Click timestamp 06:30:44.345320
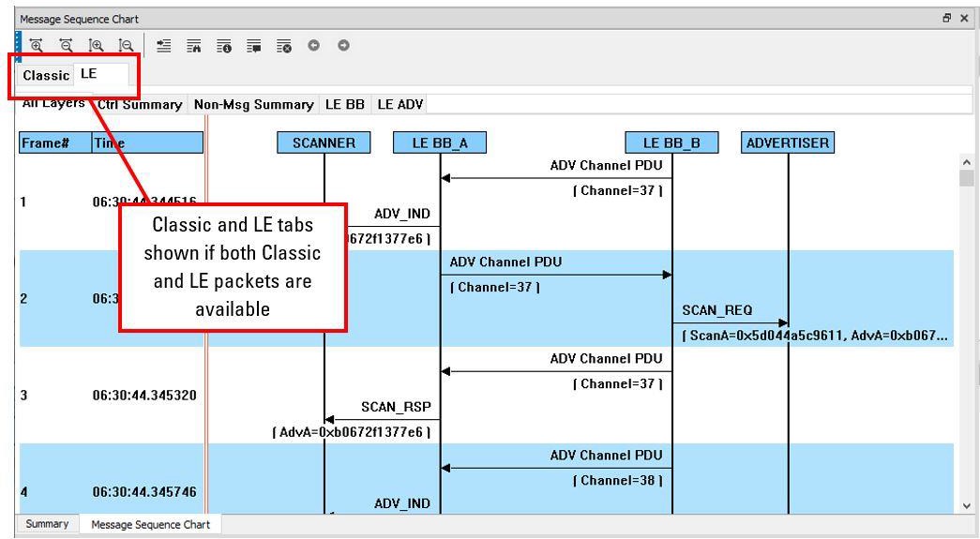The height and width of the screenshot is (539, 980). point(144,396)
